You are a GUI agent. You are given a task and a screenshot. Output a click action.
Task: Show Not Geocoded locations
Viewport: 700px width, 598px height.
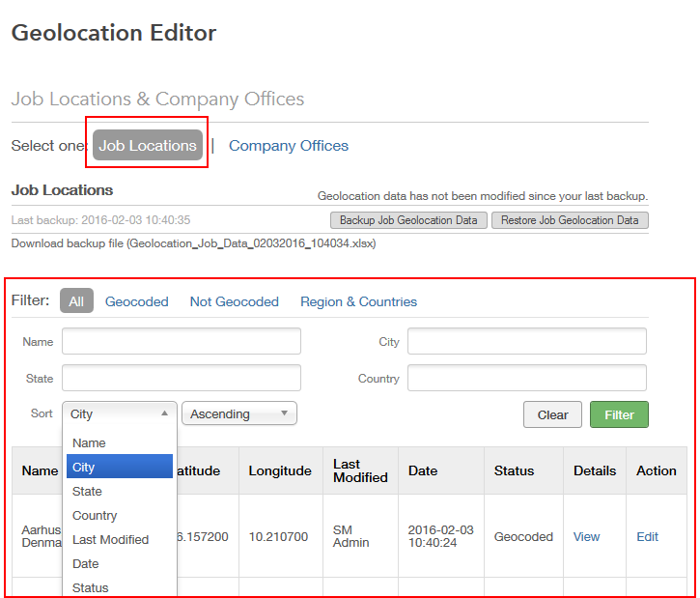[234, 301]
